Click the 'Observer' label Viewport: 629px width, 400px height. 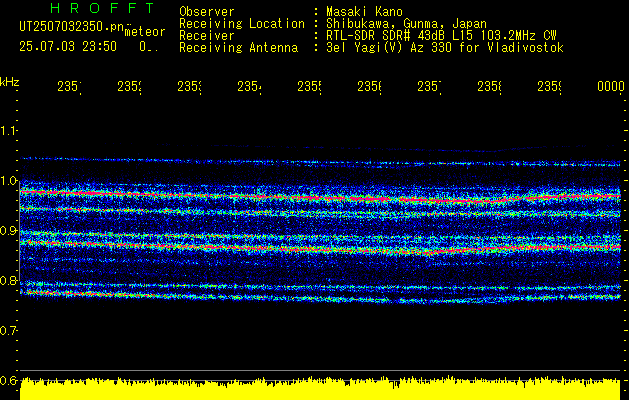(x=207, y=11)
